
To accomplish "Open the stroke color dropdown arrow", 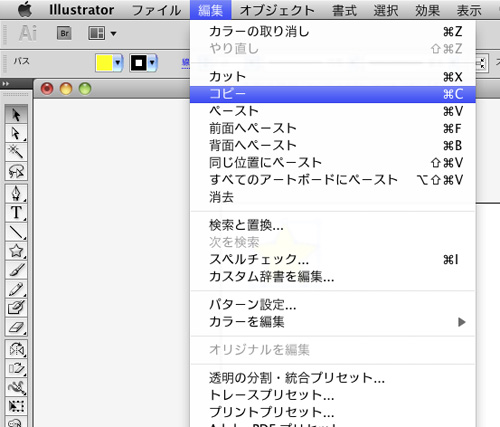I will (152, 63).
